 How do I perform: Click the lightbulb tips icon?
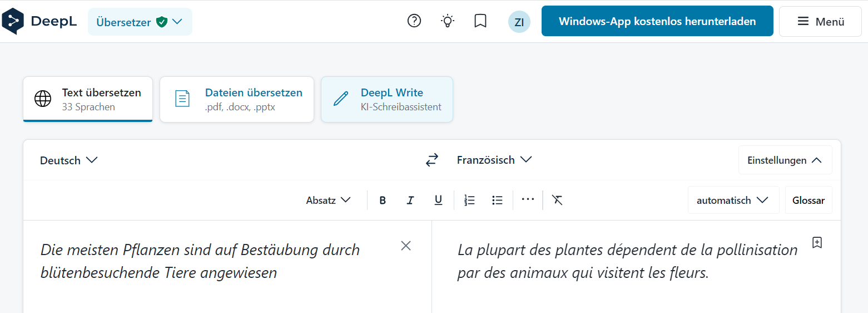(x=448, y=21)
